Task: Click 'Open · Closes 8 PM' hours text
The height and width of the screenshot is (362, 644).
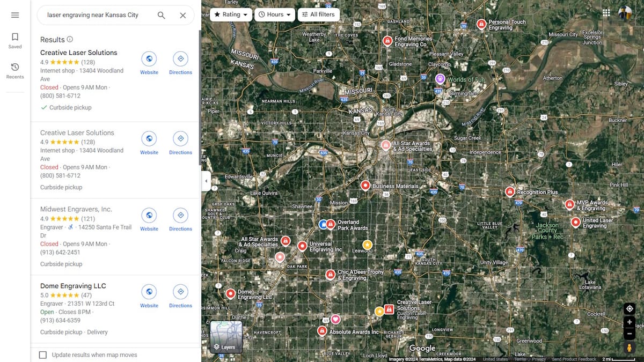Action: click(x=67, y=312)
